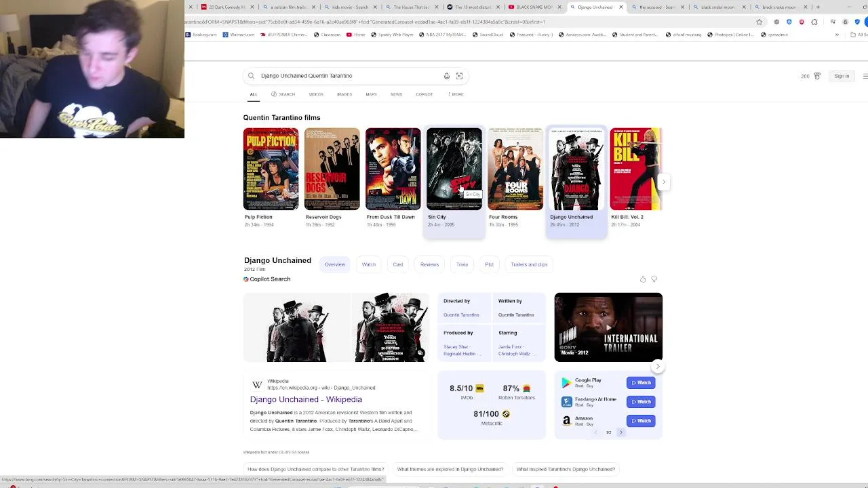Open the SEARCH tab next to ALL

coord(283,94)
